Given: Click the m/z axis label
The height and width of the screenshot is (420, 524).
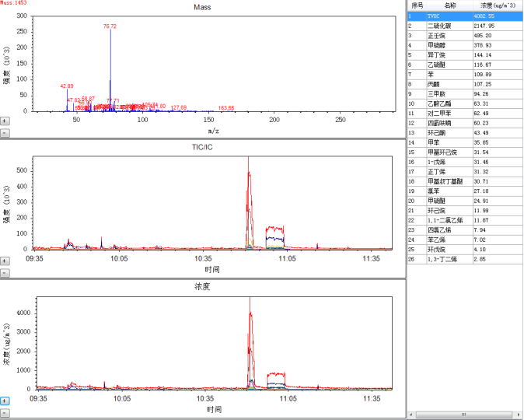Looking at the screenshot, I should 214,131.
